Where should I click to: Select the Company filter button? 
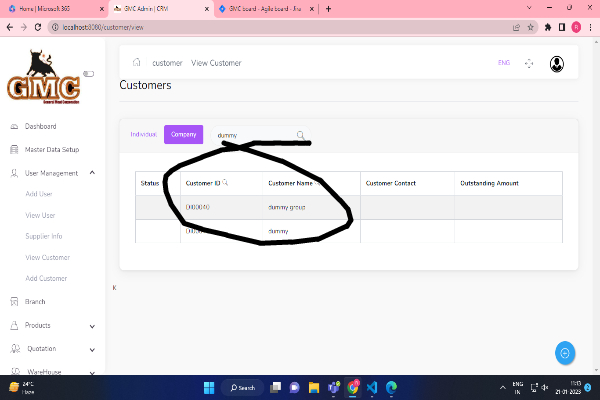pos(183,134)
